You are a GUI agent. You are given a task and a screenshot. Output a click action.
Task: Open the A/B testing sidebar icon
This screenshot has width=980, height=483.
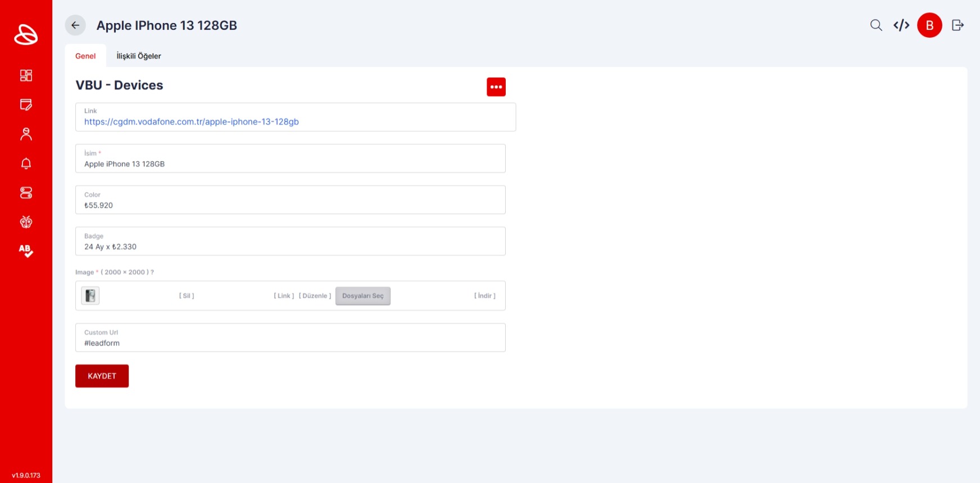26,250
